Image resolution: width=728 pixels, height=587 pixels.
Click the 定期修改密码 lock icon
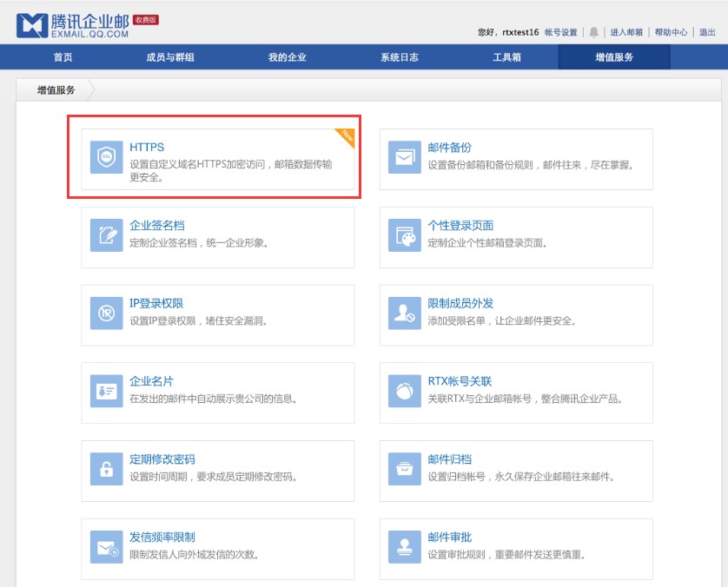point(107,470)
